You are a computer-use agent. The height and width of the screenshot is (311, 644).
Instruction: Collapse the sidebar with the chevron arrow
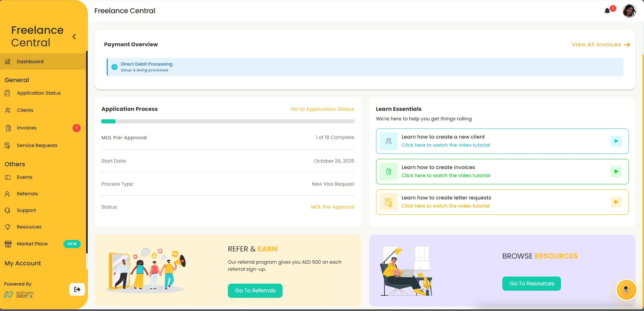coord(74,37)
